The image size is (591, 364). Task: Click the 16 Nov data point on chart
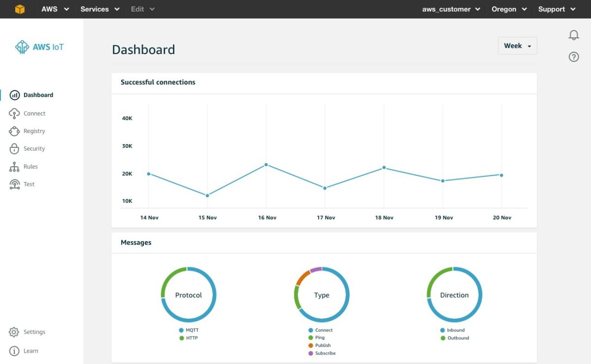(x=266, y=165)
